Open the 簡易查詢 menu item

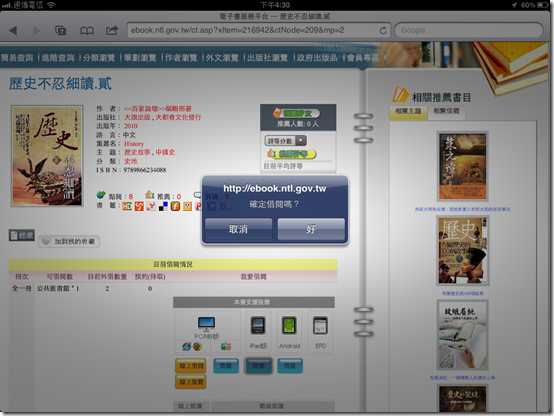click(x=17, y=57)
